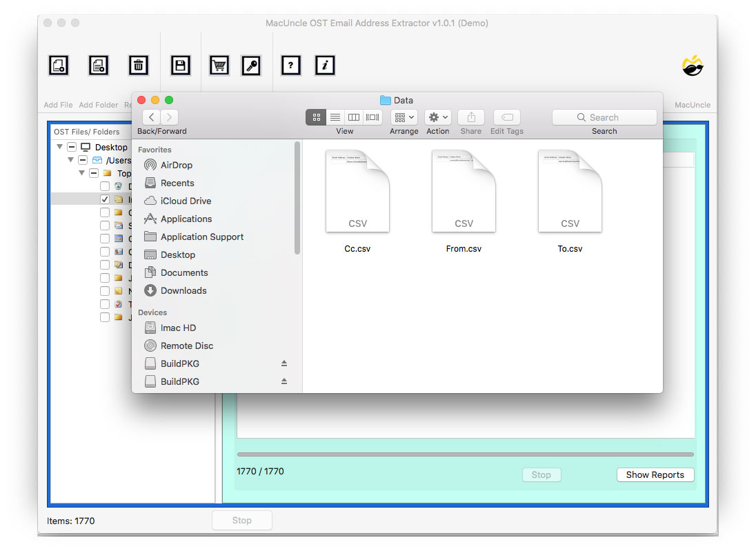Click the Data folder title
Screen dimensions: 756x551
397,100
